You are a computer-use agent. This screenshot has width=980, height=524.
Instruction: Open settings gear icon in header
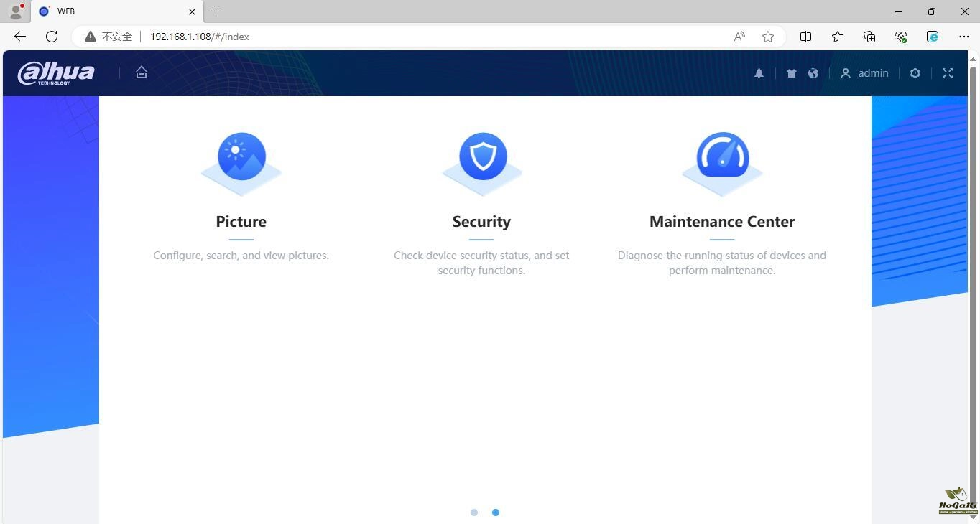coord(915,73)
